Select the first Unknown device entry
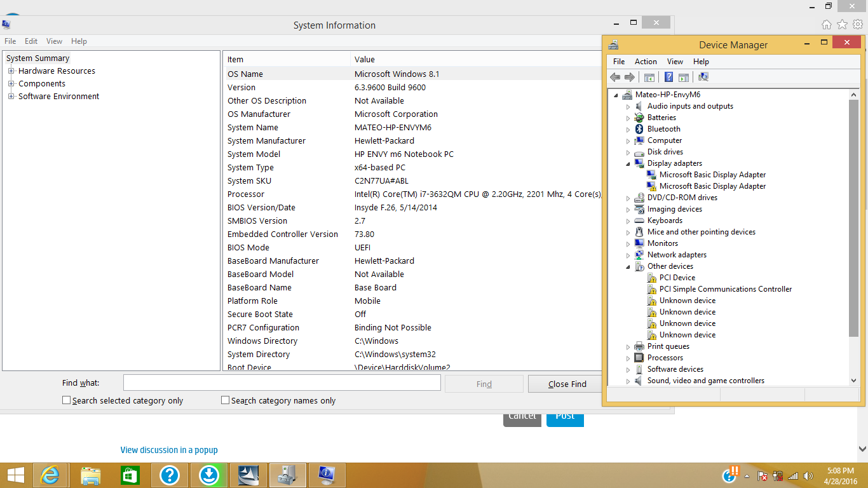 click(687, 301)
